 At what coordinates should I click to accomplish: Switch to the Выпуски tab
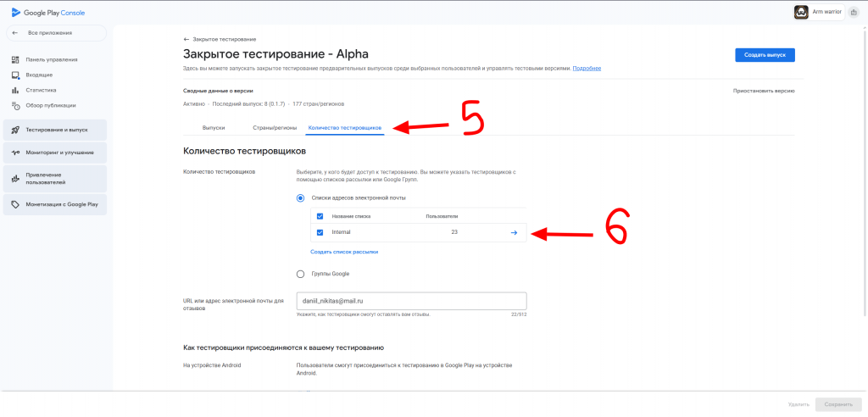point(214,127)
